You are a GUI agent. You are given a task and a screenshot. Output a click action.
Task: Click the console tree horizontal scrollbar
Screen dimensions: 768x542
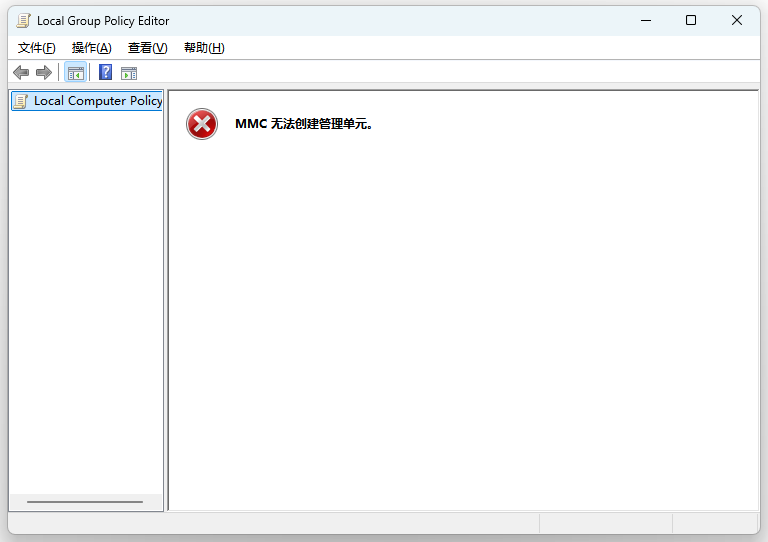(85, 502)
